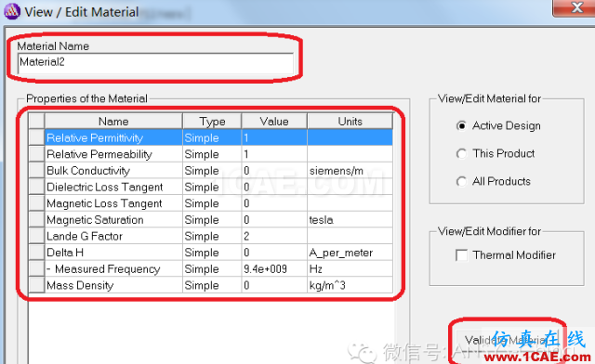Select the Magnetic Saturation row name
This screenshot has width=595, height=364.
pyautogui.click(x=113, y=219)
